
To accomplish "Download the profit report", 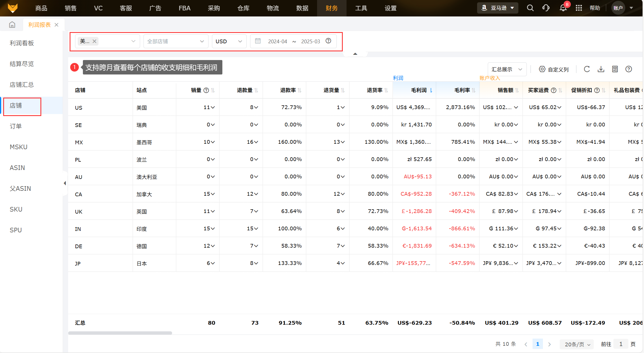I will point(601,69).
